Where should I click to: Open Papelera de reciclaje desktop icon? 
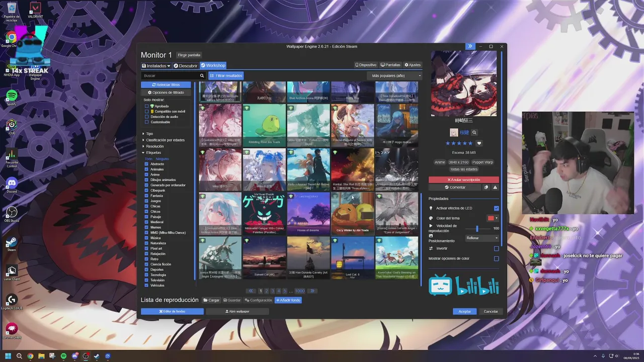pyautogui.click(x=11, y=11)
